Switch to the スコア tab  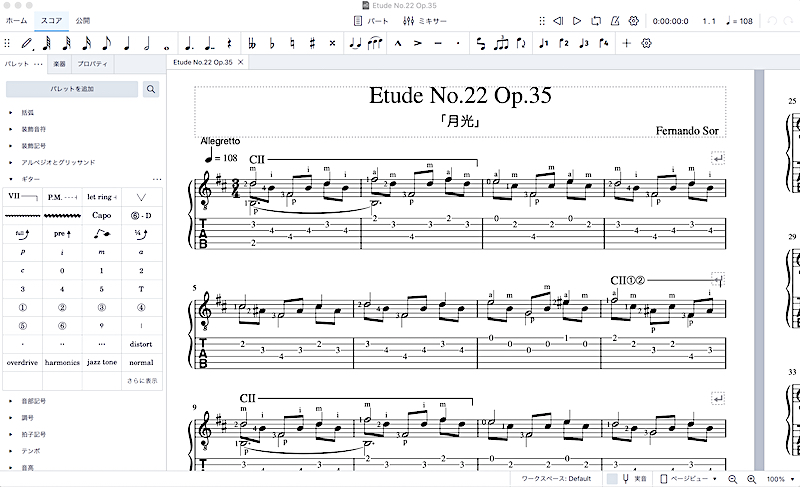point(52,21)
